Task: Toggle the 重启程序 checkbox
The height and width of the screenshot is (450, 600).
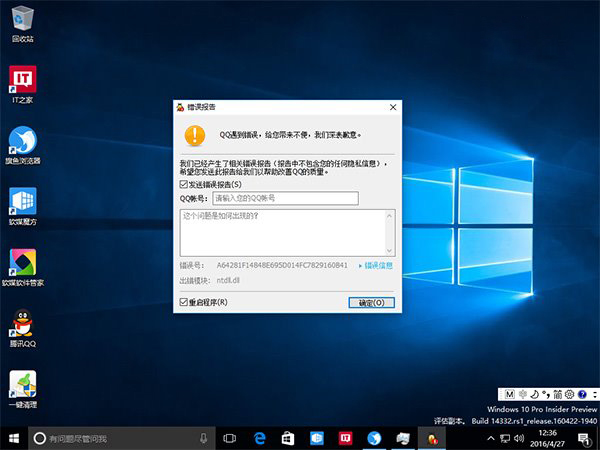Action: pyautogui.click(x=184, y=302)
